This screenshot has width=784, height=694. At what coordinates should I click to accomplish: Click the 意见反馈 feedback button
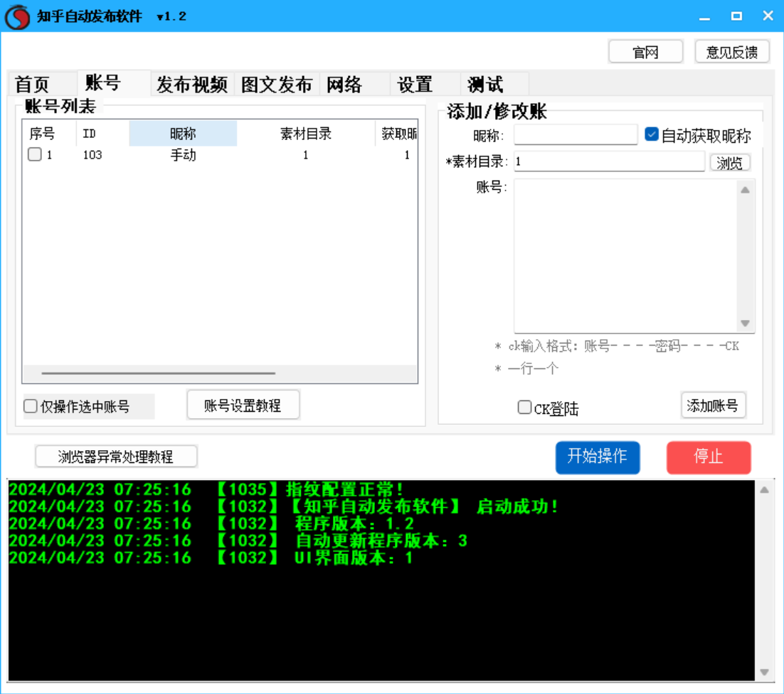click(731, 52)
